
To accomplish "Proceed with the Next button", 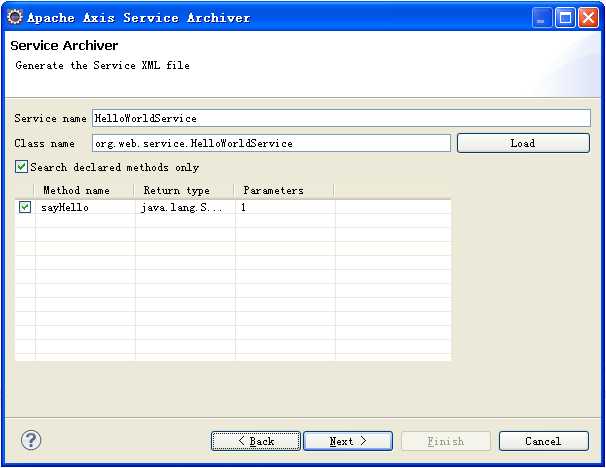I will (x=348, y=441).
